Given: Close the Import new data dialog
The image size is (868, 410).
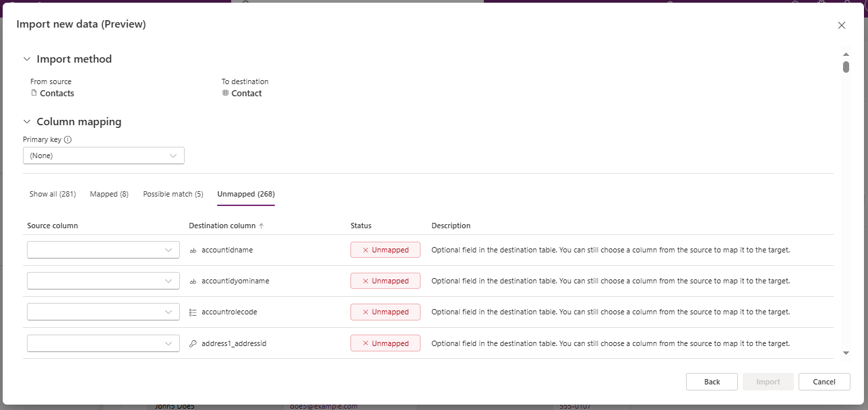Looking at the screenshot, I should tap(841, 26).
